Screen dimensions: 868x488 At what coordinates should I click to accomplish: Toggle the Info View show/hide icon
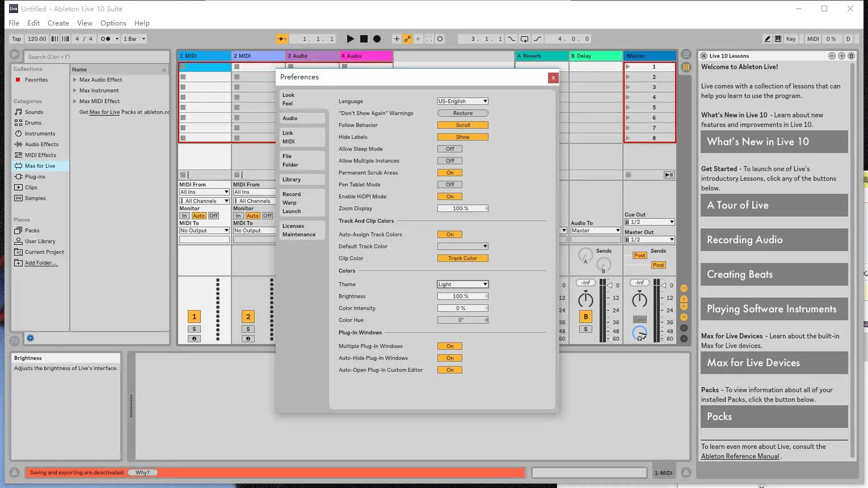[15, 472]
